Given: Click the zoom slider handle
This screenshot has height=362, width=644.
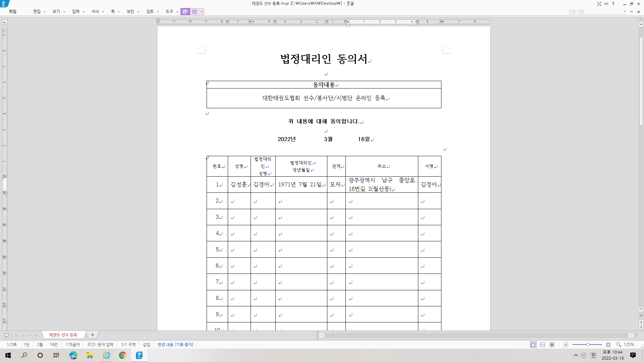Looking at the screenshot, I should point(588,345).
